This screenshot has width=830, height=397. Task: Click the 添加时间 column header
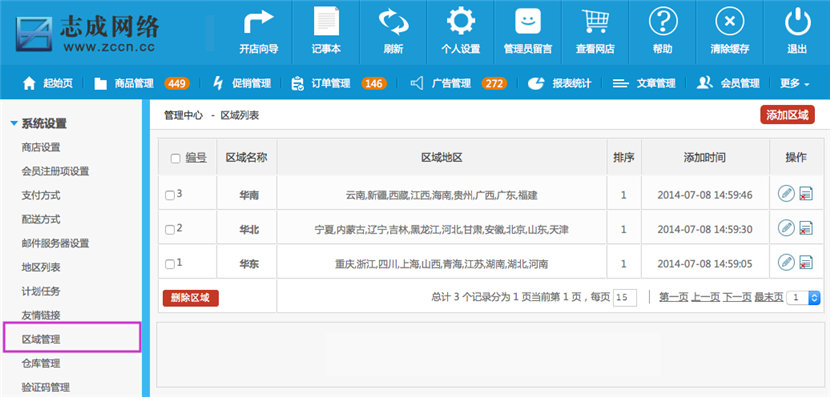click(x=705, y=157)
